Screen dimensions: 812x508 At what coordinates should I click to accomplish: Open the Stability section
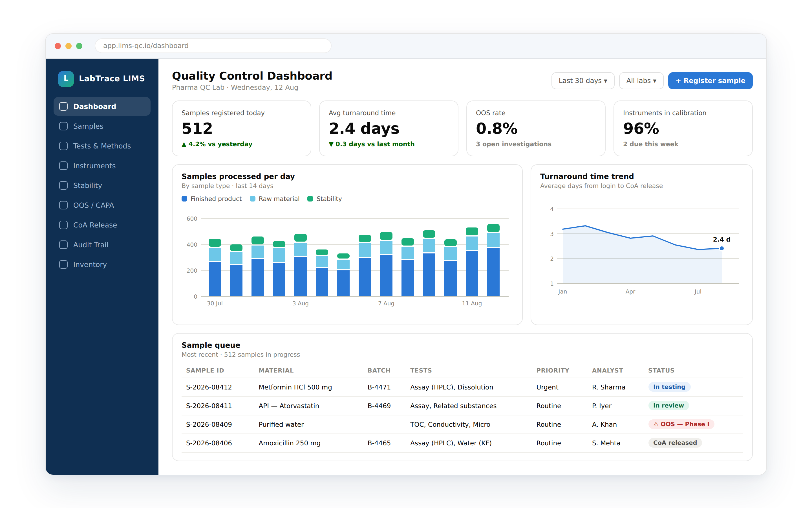pos(102,185)
